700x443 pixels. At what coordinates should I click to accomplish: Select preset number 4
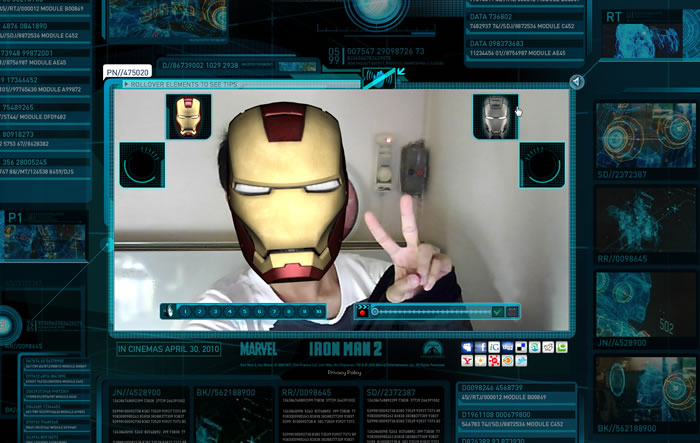(230, 312)
